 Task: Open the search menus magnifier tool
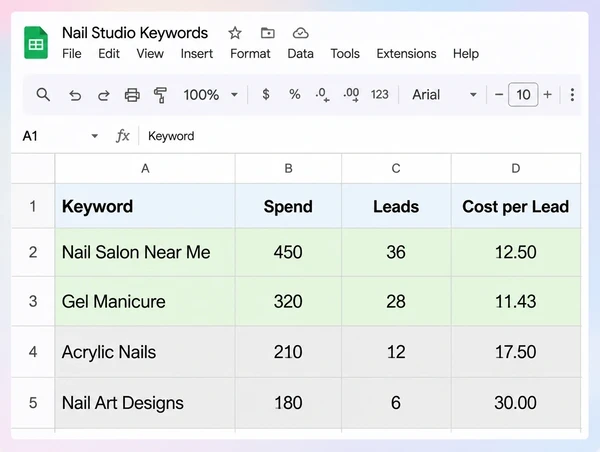pyautogui.click(x=43, y=95)
